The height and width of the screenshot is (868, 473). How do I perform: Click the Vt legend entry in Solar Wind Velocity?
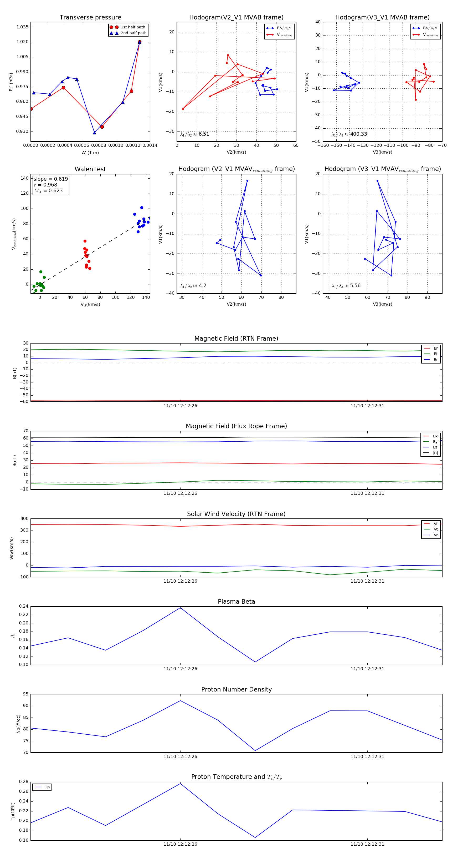point(431,529)
